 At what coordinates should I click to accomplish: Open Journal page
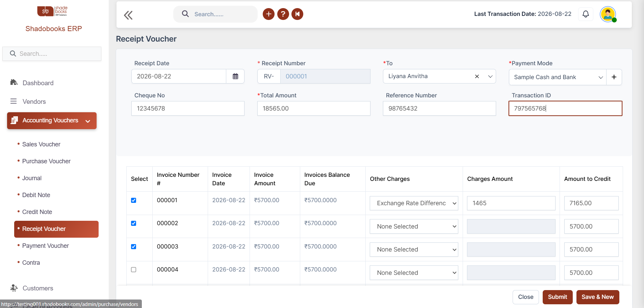32,178
